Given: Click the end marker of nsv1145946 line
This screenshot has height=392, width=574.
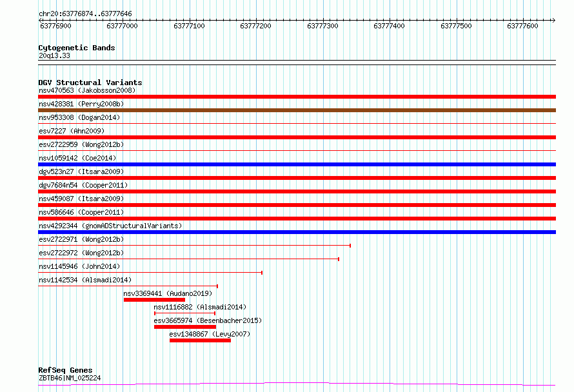Looking at the screenshot, I should [262, 273].
